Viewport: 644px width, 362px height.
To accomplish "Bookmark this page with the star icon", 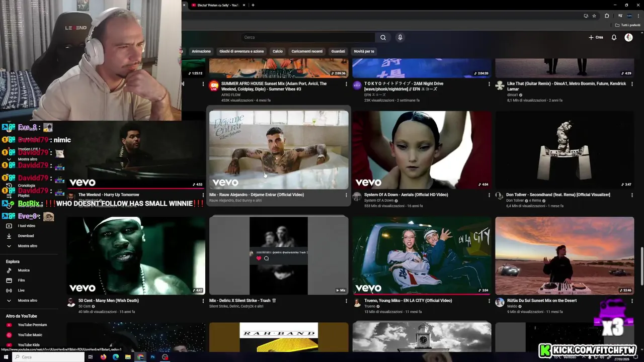I will (594, 16).
